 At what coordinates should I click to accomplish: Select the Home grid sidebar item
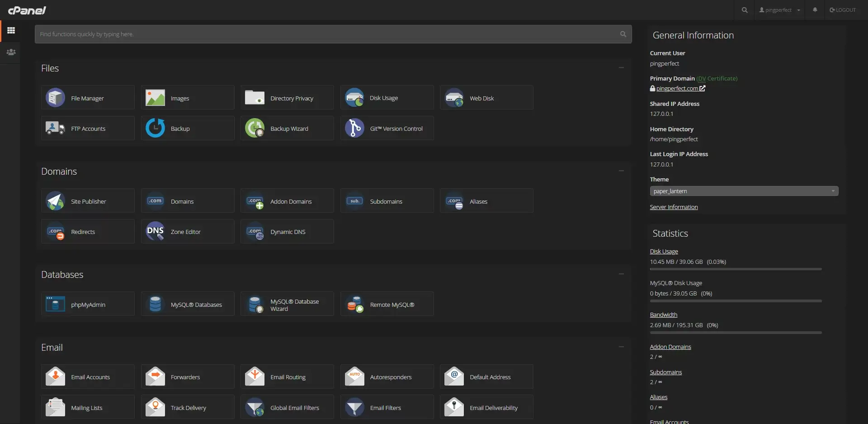(x=11, y=30)
